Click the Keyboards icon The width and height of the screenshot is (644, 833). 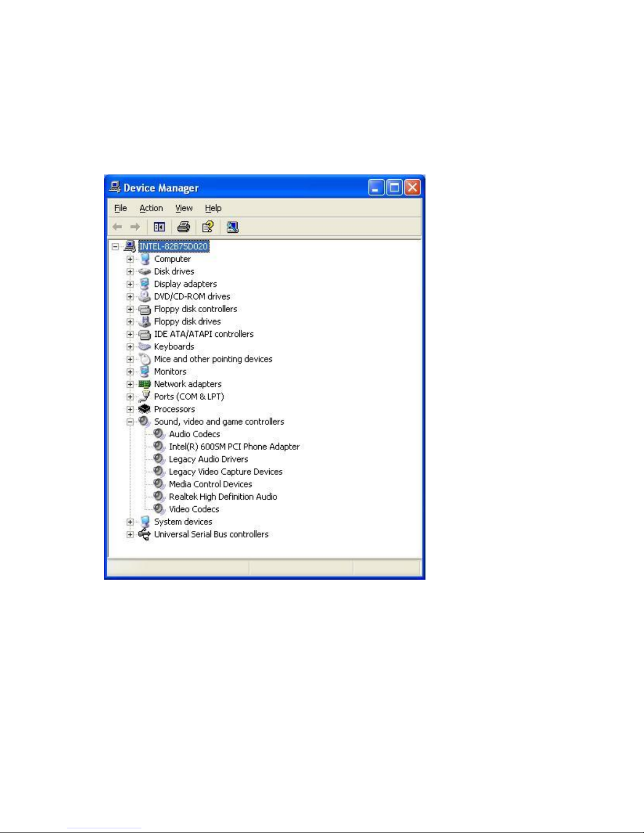click(x=145, y=346)
